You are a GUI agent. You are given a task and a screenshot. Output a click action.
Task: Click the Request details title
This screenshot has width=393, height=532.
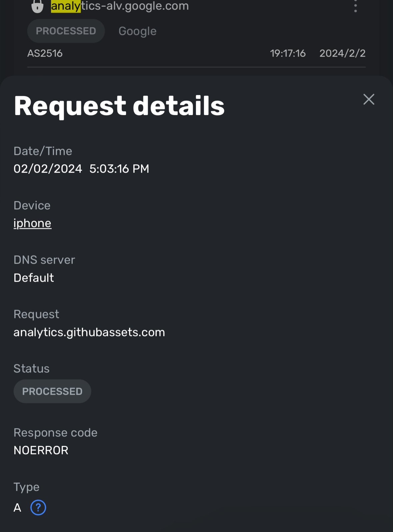tap(119, 106)
